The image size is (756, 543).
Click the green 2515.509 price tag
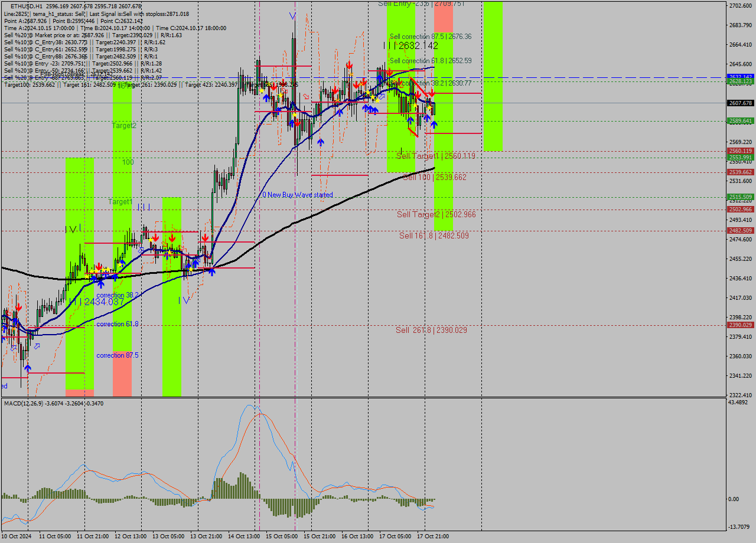740,197
